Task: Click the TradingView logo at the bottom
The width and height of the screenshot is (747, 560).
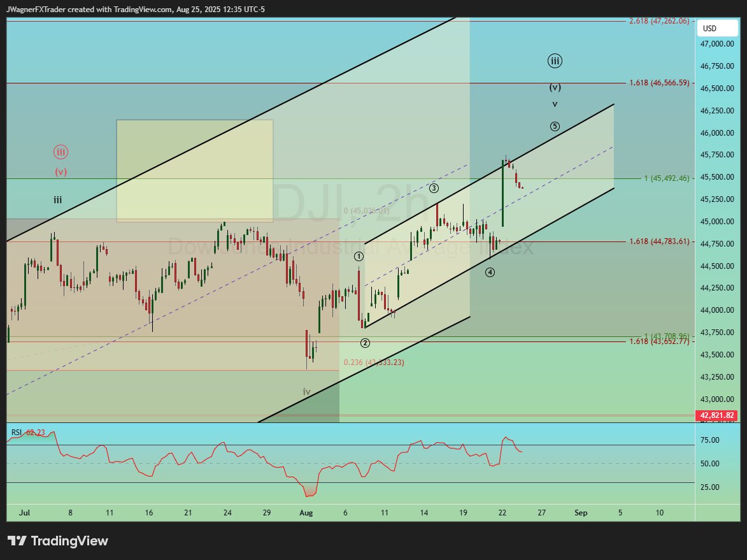Action: pyautogui.click(x=58, y=541)
